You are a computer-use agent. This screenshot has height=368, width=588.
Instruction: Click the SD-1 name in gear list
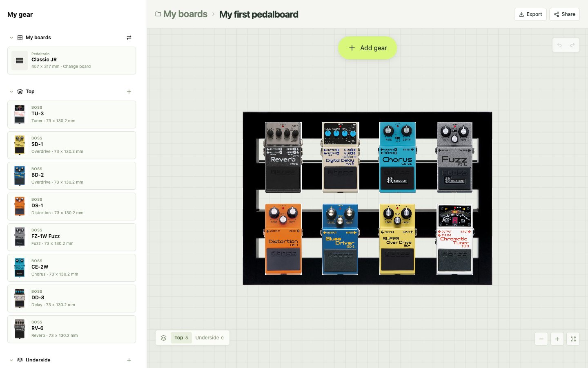37,144
